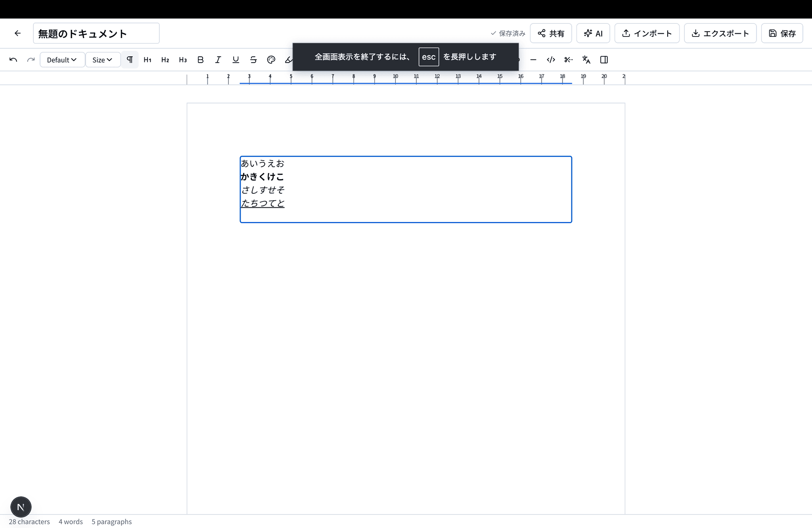Click the document title field
The image size is (812, 528).
click(96, 33)
